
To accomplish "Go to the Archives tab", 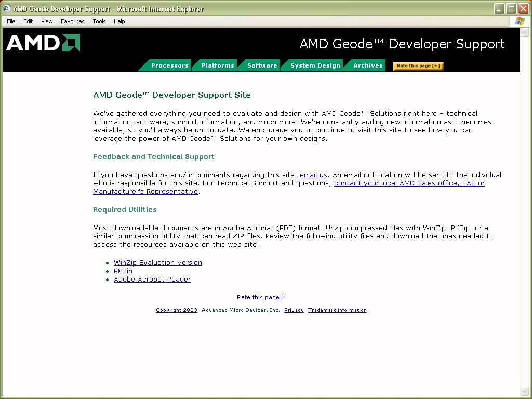I will [368, 65].
